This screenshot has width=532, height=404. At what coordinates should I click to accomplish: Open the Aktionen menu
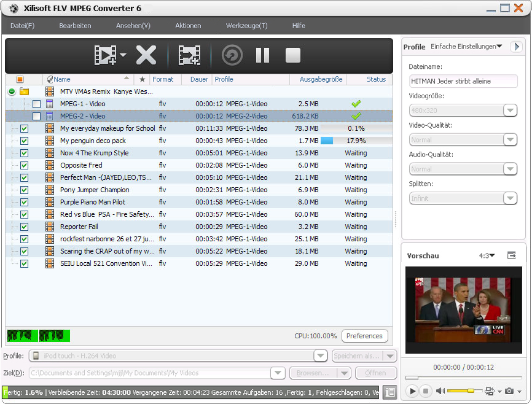pos(188,26)
